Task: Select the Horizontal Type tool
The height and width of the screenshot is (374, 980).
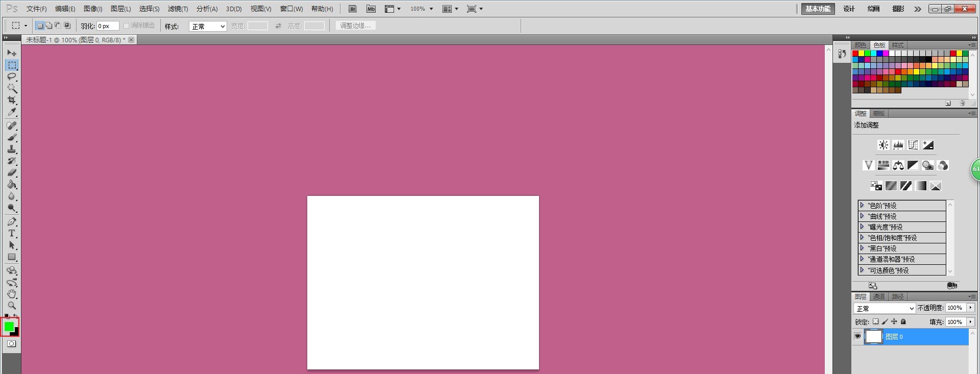Action: click(12, 234)
